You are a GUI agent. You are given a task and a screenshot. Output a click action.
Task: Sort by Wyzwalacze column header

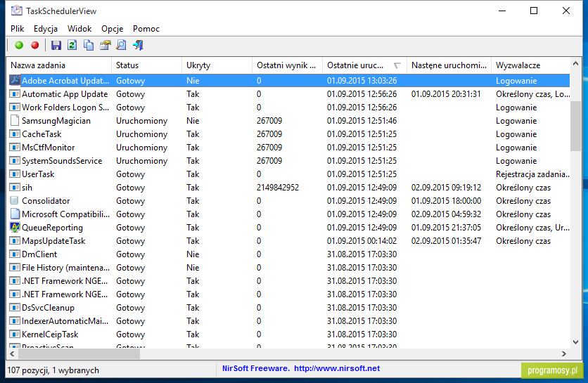(x=530, y=65)
